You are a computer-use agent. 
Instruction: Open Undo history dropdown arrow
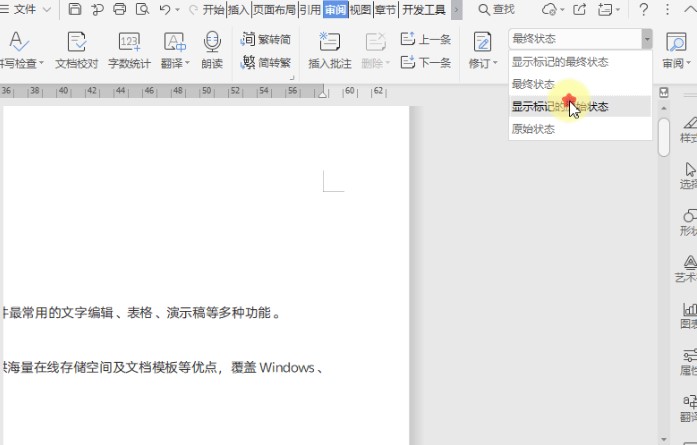point(177,10)
